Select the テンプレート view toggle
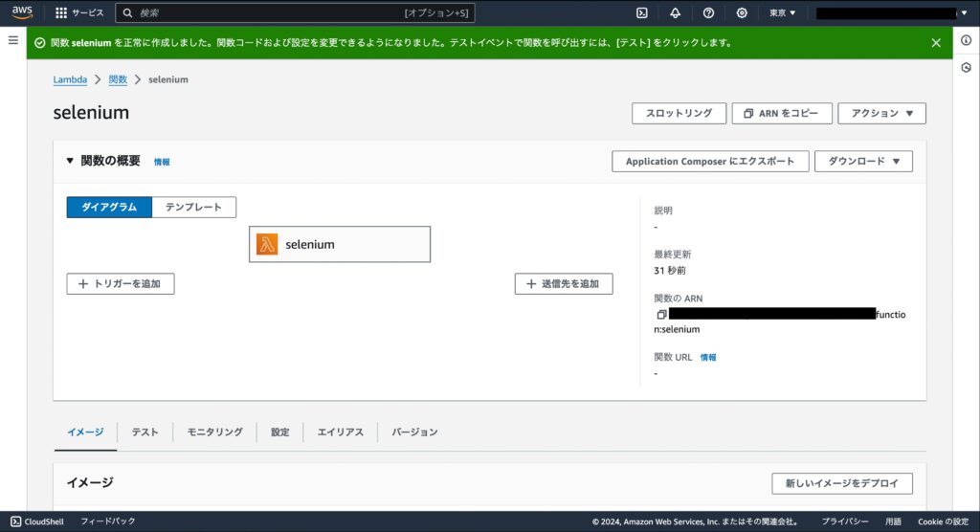The width and height of the screenshot is (980, 532). tap(193, 207)
